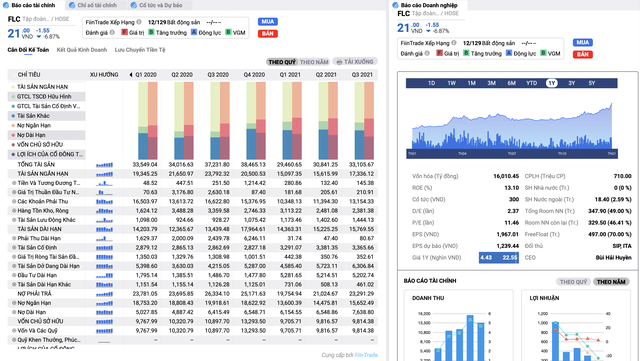Open trend sparkline for VỐN CHỦ SỞ HỮU
This screenshot has width=640, height=361.
pos(104,321)
